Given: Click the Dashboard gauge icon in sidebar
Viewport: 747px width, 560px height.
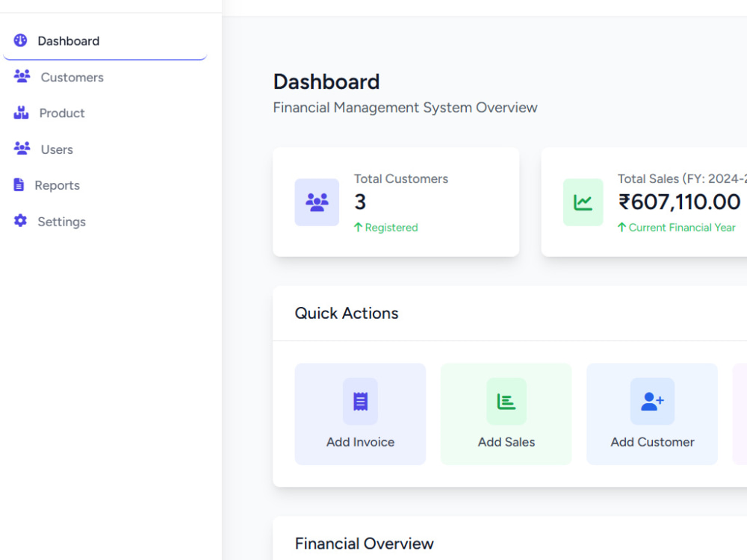Looking at the screenshot, I should [x=20, y=40].
